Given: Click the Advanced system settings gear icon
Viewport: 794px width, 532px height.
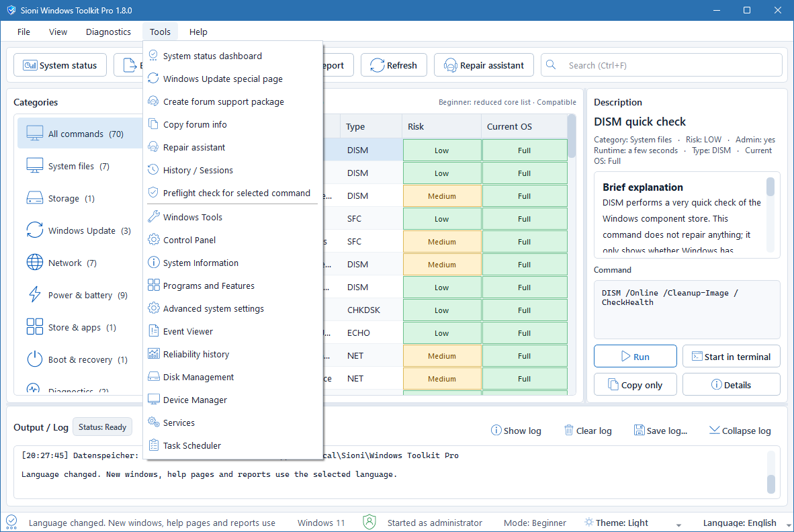Looking at the screenshot, I should [x=153, y=308].
